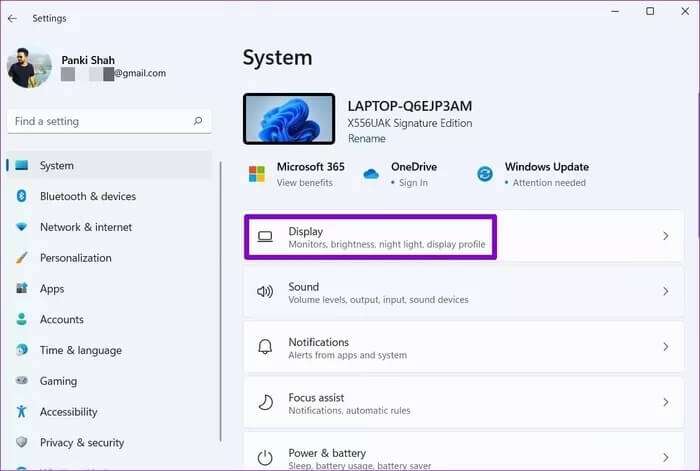Click the Sound speaker icon
700x471 pixels.
pos(265,292)
